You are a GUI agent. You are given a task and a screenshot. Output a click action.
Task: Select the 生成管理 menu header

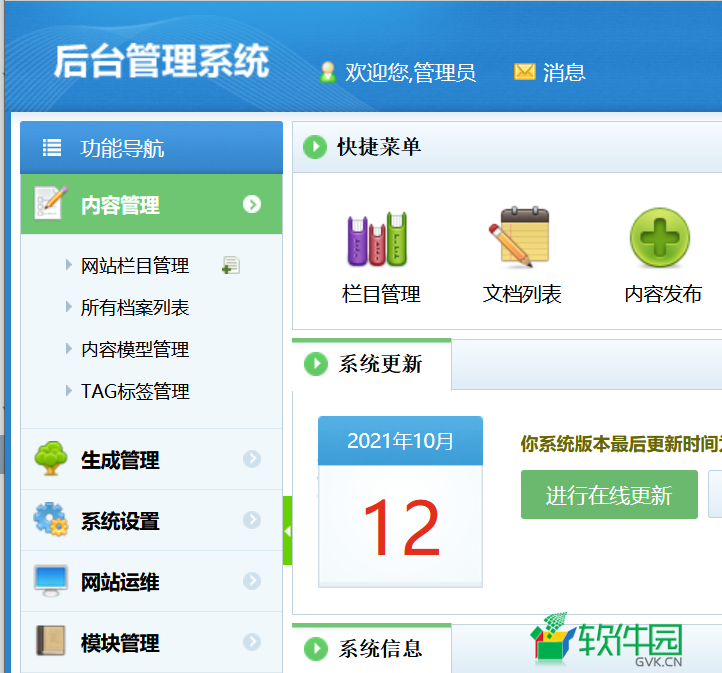[x=151, y=459]
